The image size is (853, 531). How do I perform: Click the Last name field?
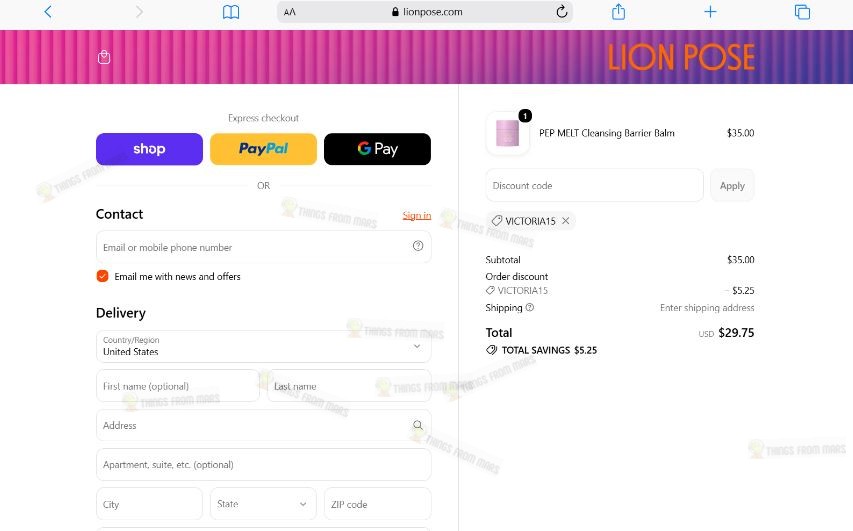[349, 386]
